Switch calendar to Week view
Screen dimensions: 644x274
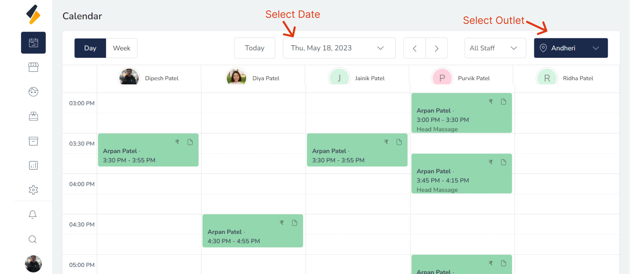121,48
